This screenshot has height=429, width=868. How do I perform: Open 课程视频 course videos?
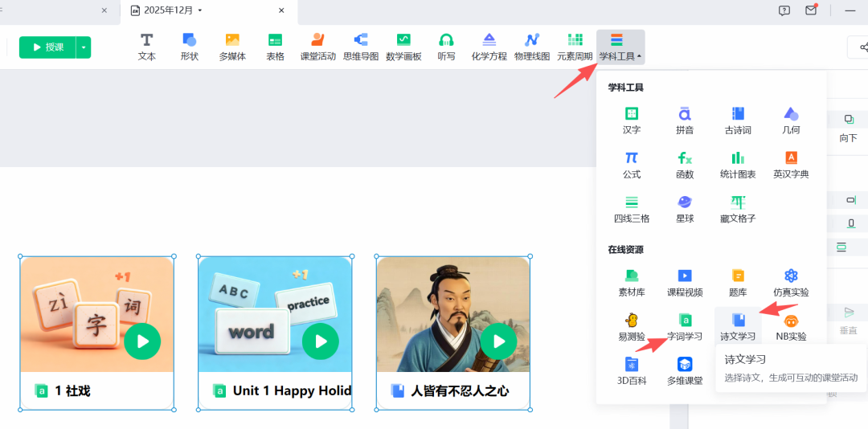click(685, 284)
